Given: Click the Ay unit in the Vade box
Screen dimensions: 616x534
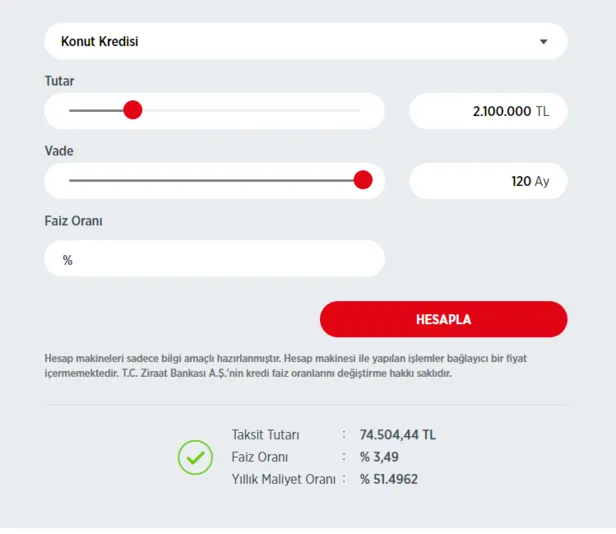Looking at the screenshot, I should point(542,181).
